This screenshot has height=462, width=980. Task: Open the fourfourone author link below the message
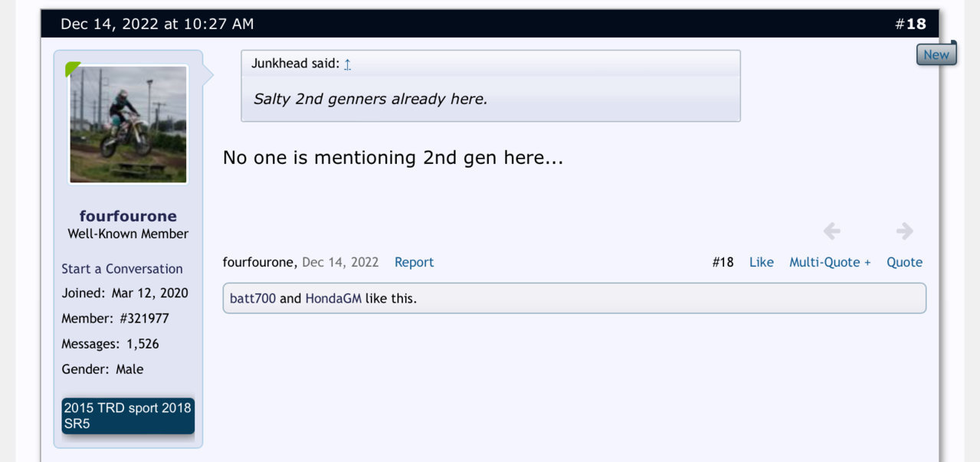point(259,262)
